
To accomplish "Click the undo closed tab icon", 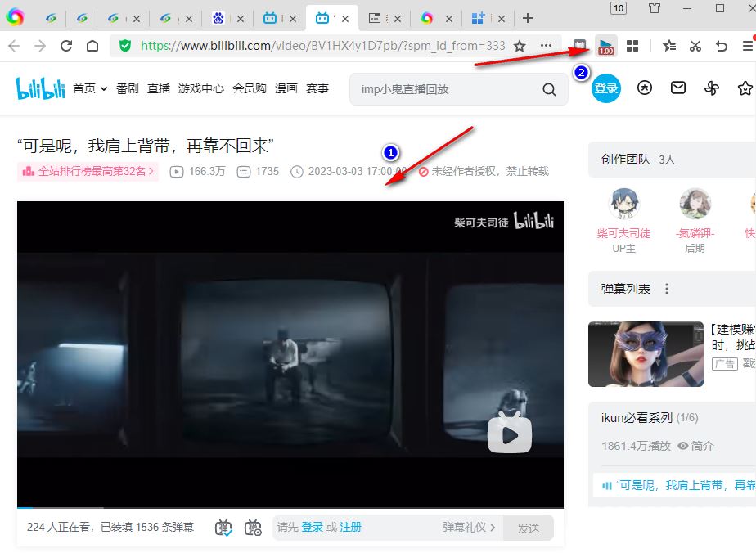I will coord(721,47).
